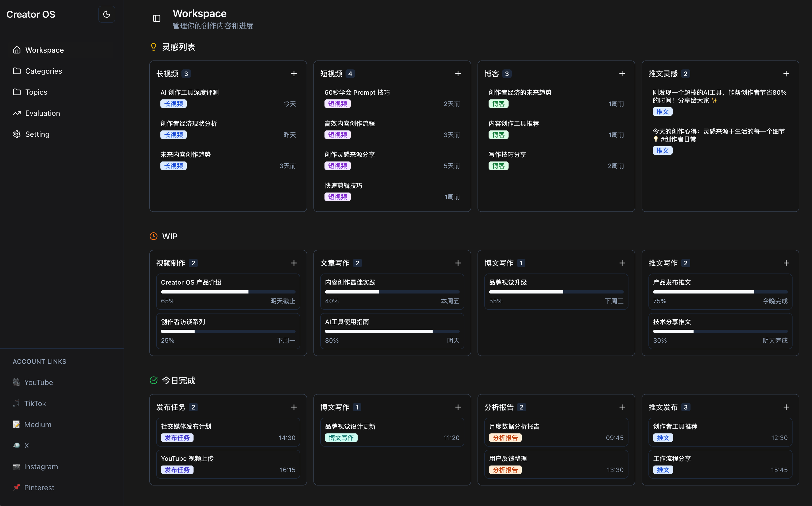
Task: Add item to 今日完成 博文写作 column
Action: (458, 407)
